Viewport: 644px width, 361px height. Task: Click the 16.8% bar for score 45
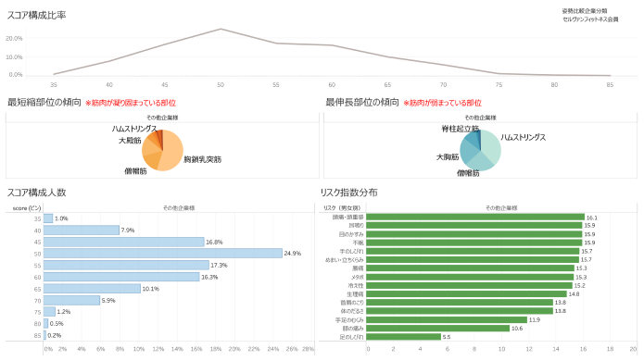click(x=123, y=242)
